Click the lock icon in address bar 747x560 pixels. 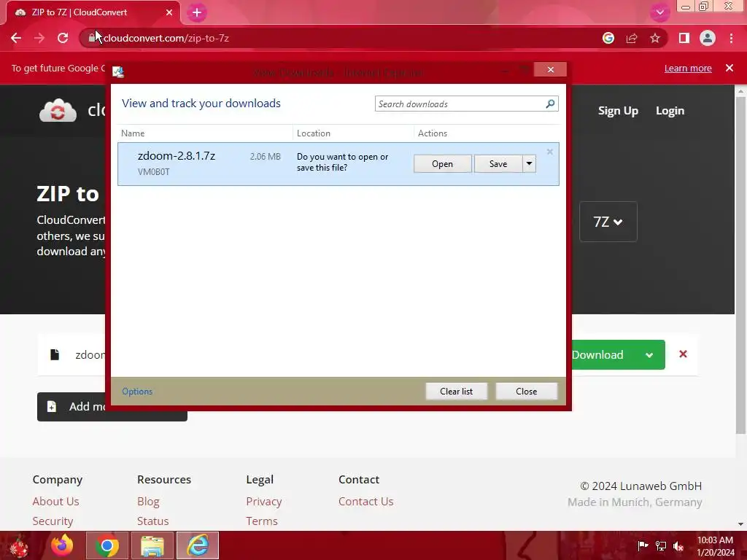pyautogui.click(x=92, y=38)
